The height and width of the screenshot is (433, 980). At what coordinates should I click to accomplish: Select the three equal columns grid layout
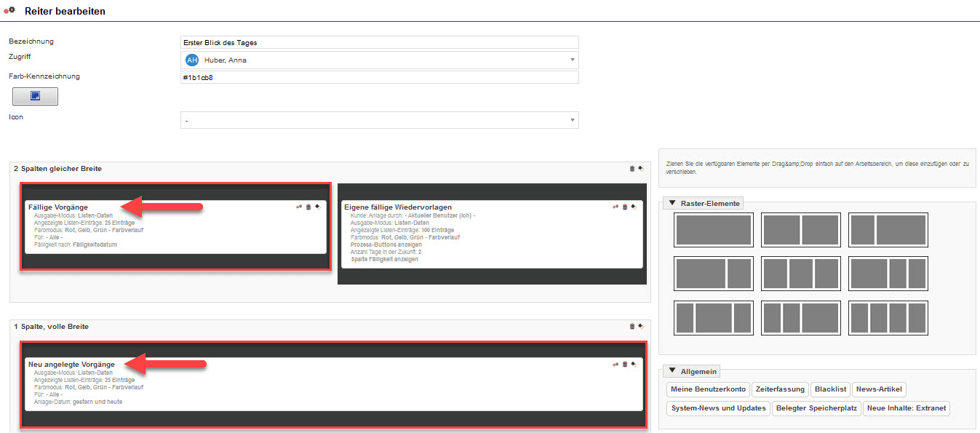800,274
